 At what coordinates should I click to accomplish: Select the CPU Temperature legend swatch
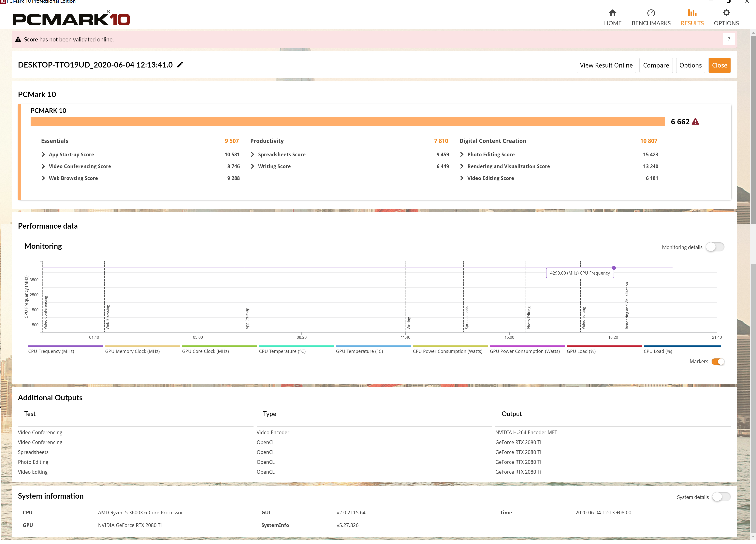(x=296, y=346)
